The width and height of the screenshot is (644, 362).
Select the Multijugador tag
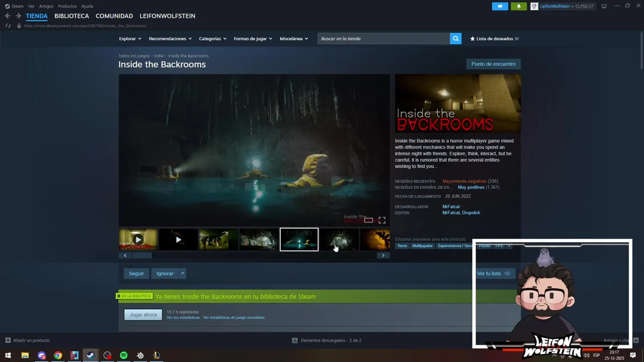pos(422,246)
